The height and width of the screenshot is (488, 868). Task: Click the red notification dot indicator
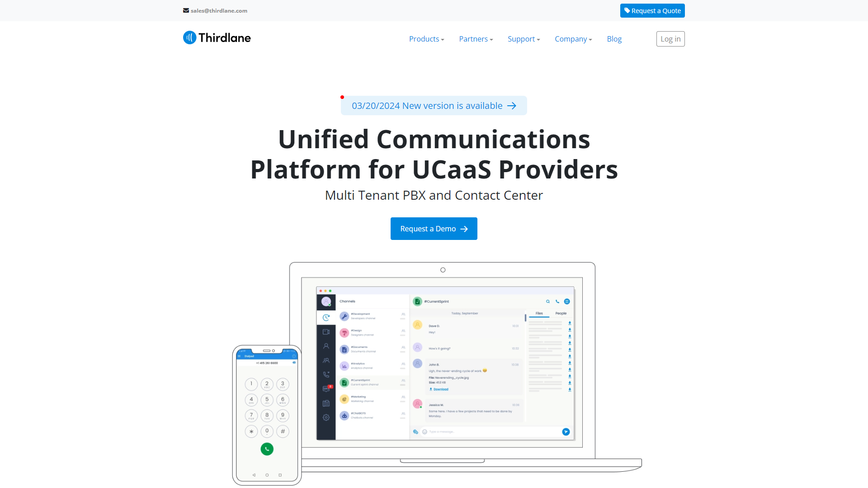(342, 97)
